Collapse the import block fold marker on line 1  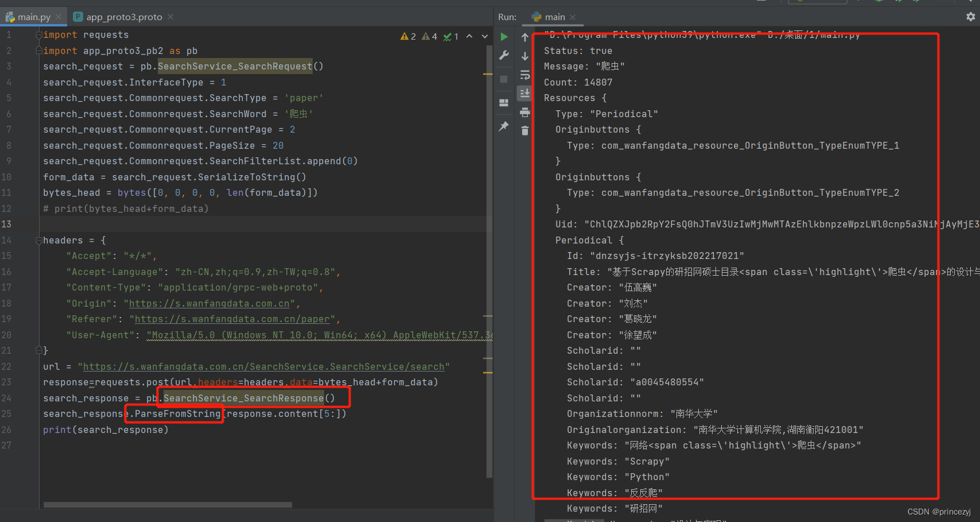[x=39, y=35]
